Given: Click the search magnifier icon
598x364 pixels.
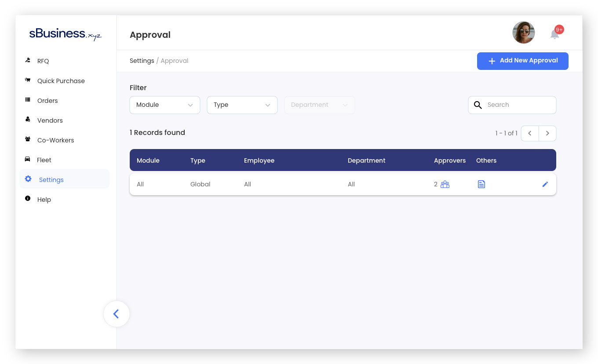Looking at the screenshot, I should point(478,105).
